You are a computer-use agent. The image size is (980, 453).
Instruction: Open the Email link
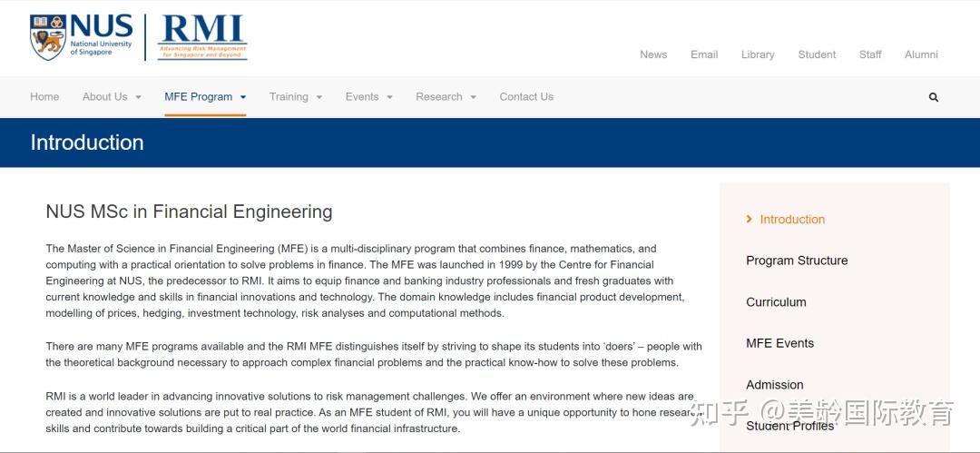[704, 54]
